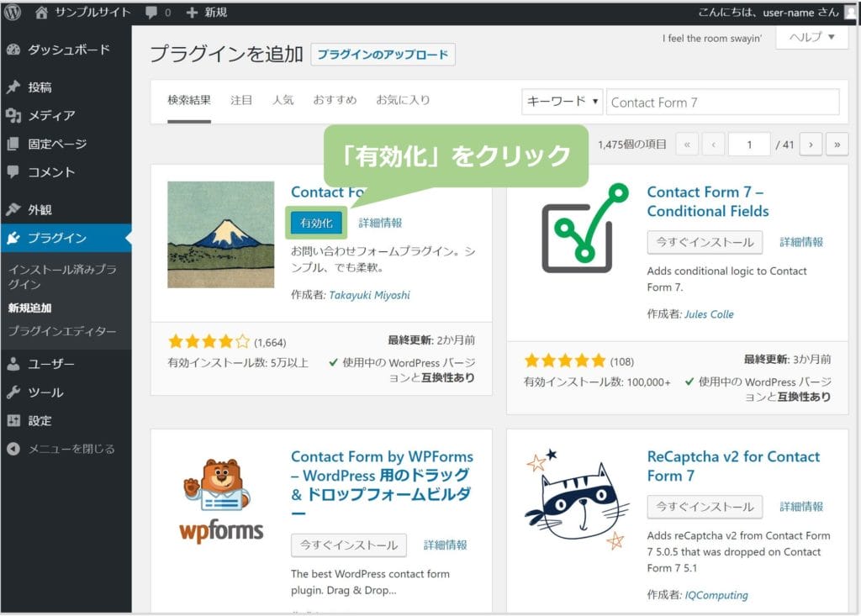Click the Conditional Fields plugin logo
Image resolution: width=861 pixels, height=616 pixels.
[x=585, y=229]
